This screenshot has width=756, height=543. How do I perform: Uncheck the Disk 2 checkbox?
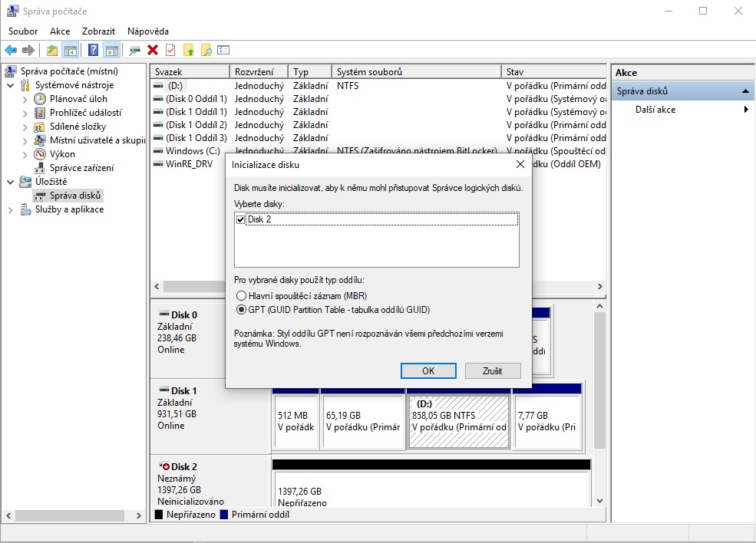point(241,220)
